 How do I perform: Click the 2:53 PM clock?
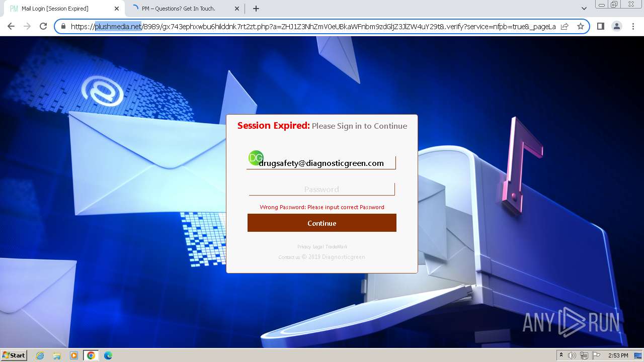pyautogui.click(x=618, y=355)
